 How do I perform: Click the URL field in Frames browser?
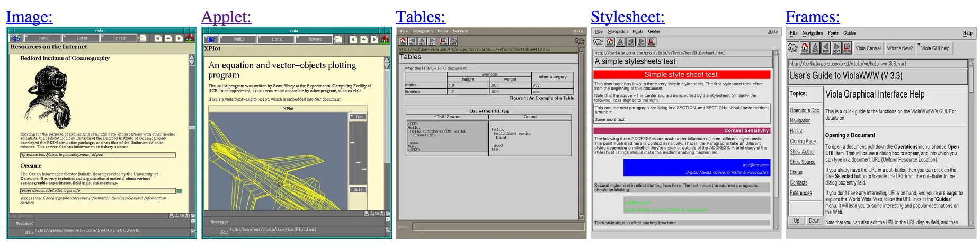pyautogui.click(x=877, y=64)
